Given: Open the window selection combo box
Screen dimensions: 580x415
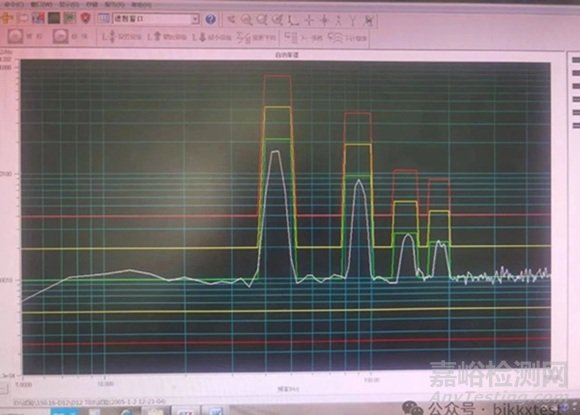Looking at the screenshot, I should tap(156, 18).
